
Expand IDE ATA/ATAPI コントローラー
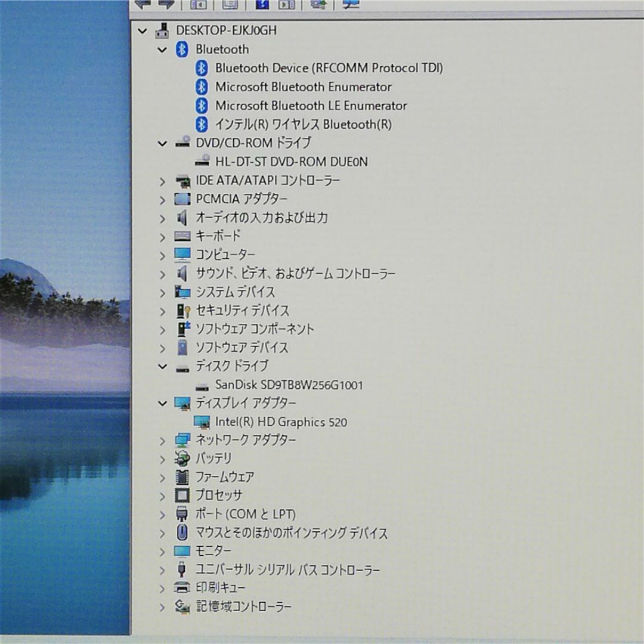162,181
